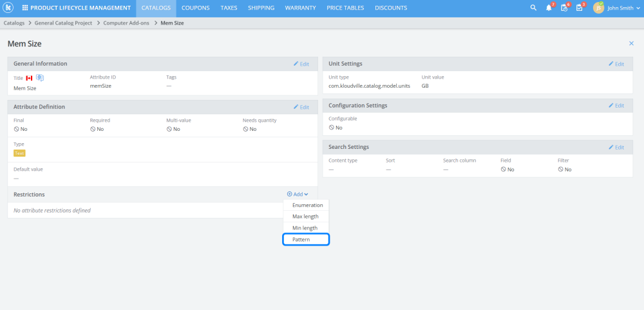The height and width of the screenshot is (310, 644).
Task: Go to Catalogs breadcrumb
Action: click(14, 23)
